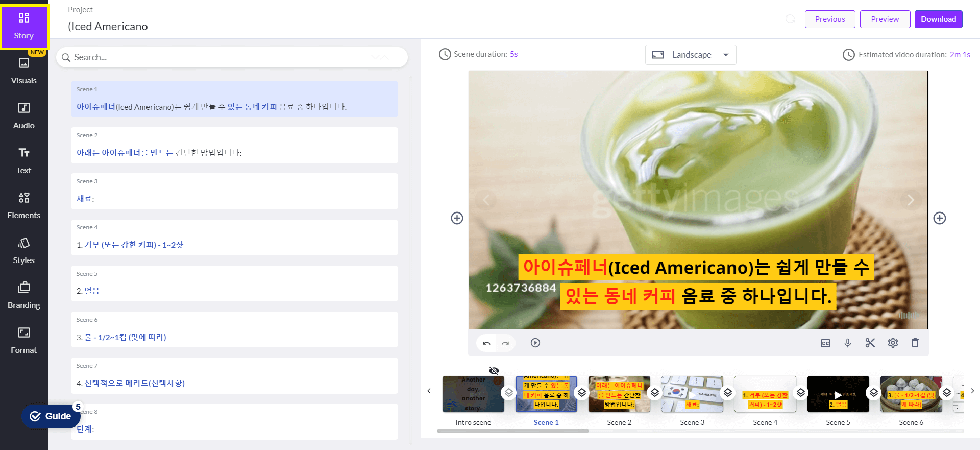Select Scene 6 script text block
This screenshot has height=450, width=980.
click(234, 329)
